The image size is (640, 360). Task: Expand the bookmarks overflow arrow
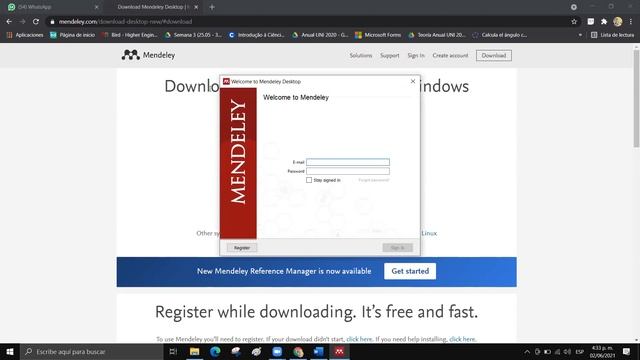(x=580, y=35)
